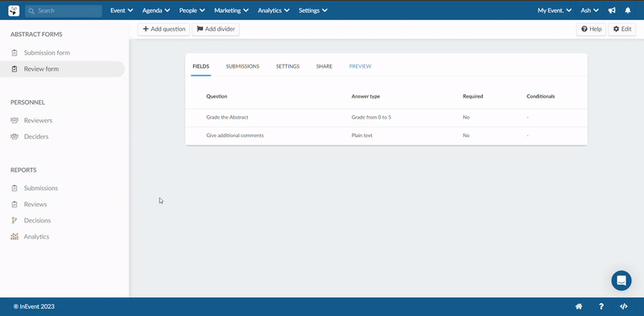Expand the Marketing dropdown menu
This screenshot has width=644, height=316.
click(231, 10)
